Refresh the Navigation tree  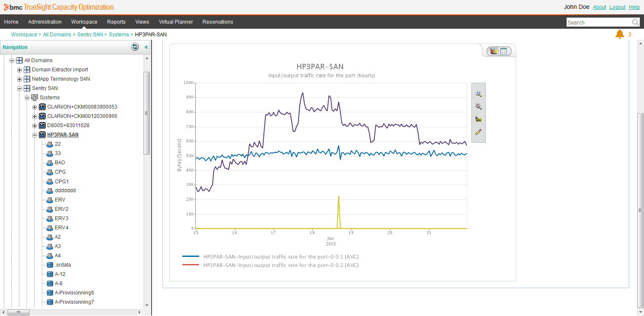coord(135,47)
